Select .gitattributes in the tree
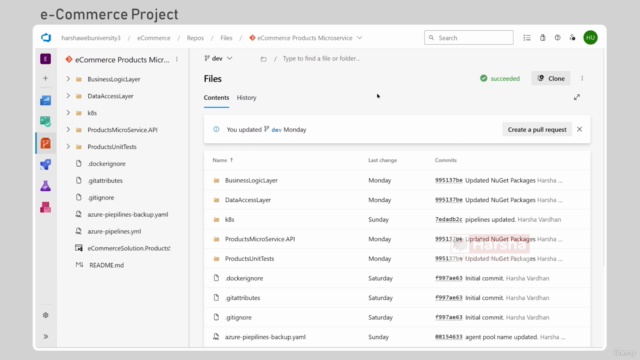This screenshot has width=640, height=360. click(105, 180)
